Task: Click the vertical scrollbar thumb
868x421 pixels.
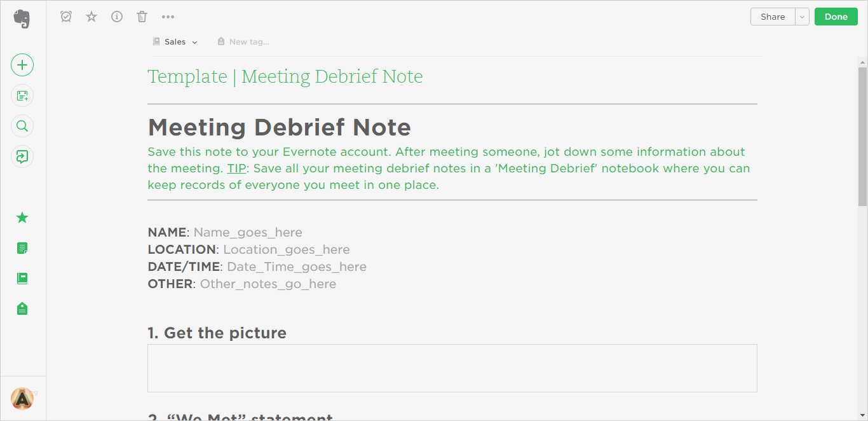Action: 862,136
